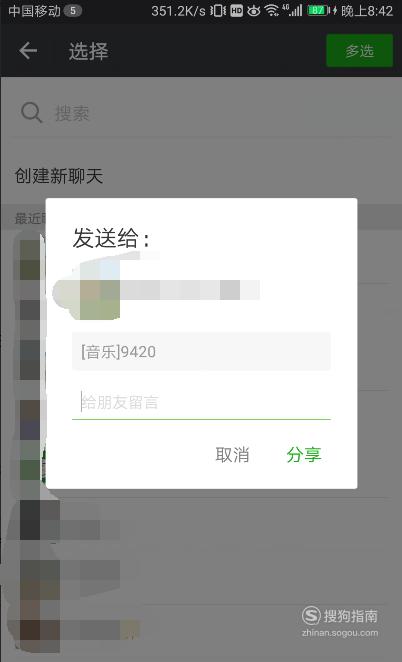
Task: Tap the 取消 cancel button
Action: pyautogui.click(x=232, y=455)
